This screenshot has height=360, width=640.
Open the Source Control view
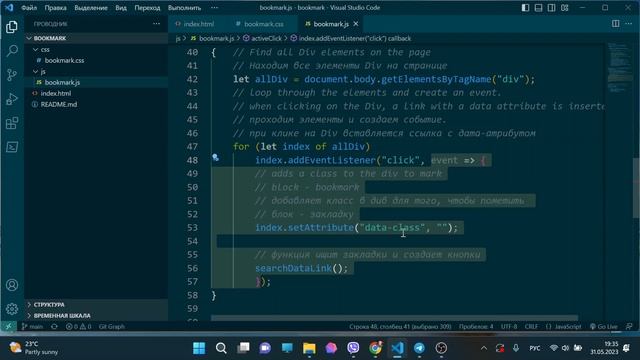[12, 75]
